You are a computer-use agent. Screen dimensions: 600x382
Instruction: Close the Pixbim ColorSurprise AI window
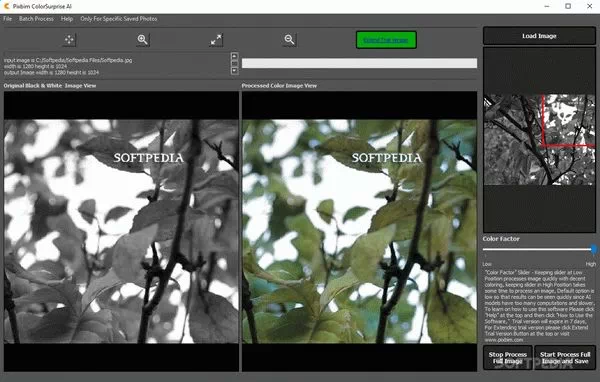pyautogui.click(x=590, y=6)
